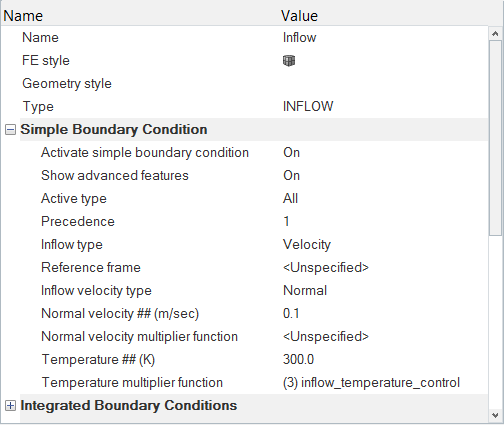Viewport: 504px width, 425px height.
Task: Toggle Show advanced features On value
Action: pos(291,176)
